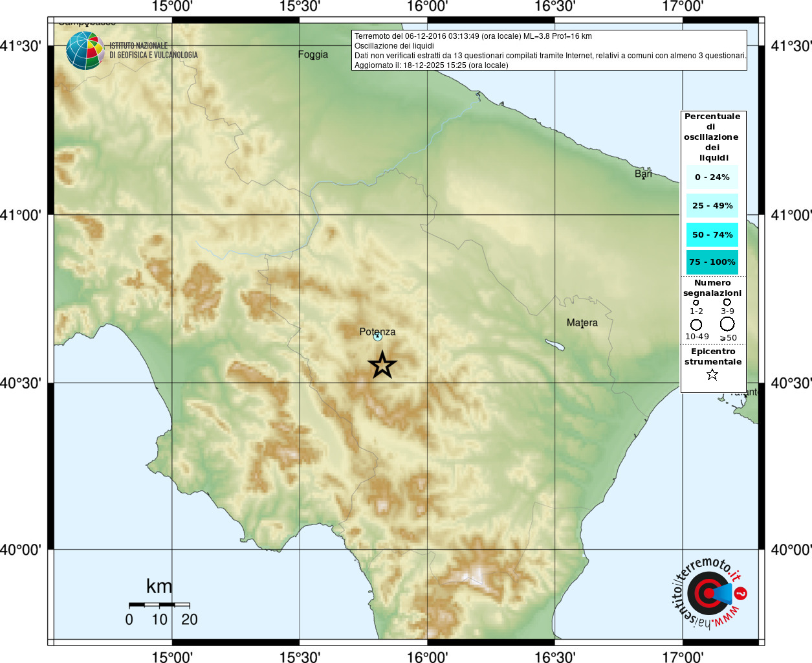Click the 'Epicentro strumentale' legend heading

[x=713, y=356]
